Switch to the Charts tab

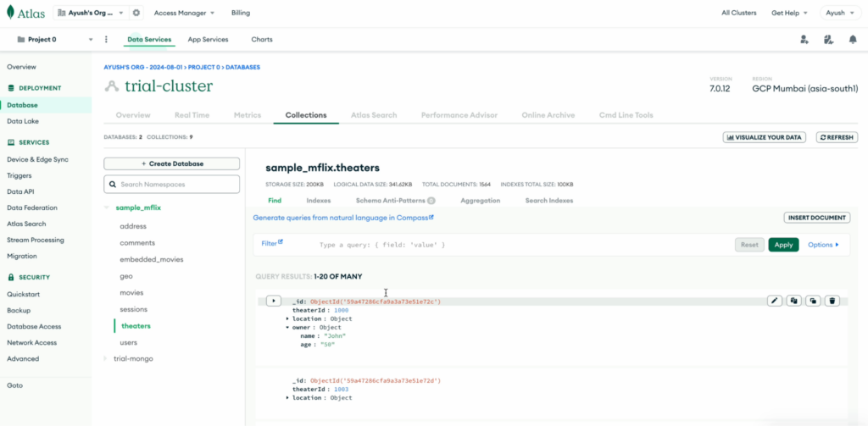[x=262, y=39]
